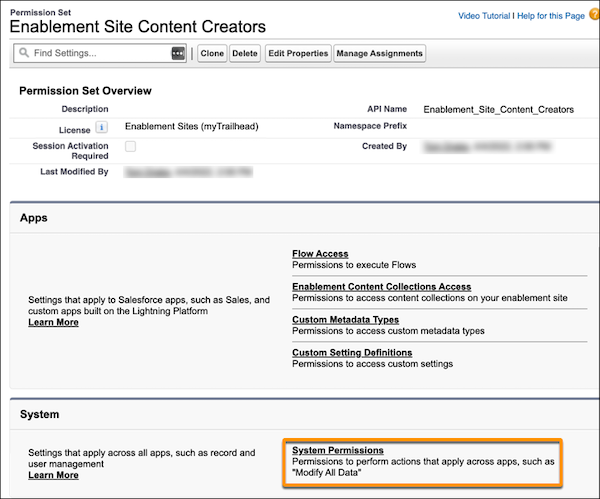Click the Enablement Site Content Creators title
Screen dimensions: 600x499
coord(138,26)
